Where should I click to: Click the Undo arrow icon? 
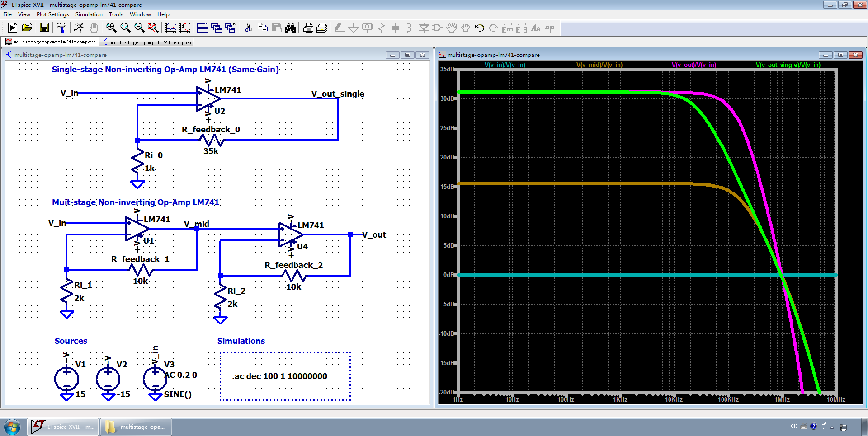click(x=479, y=28)
